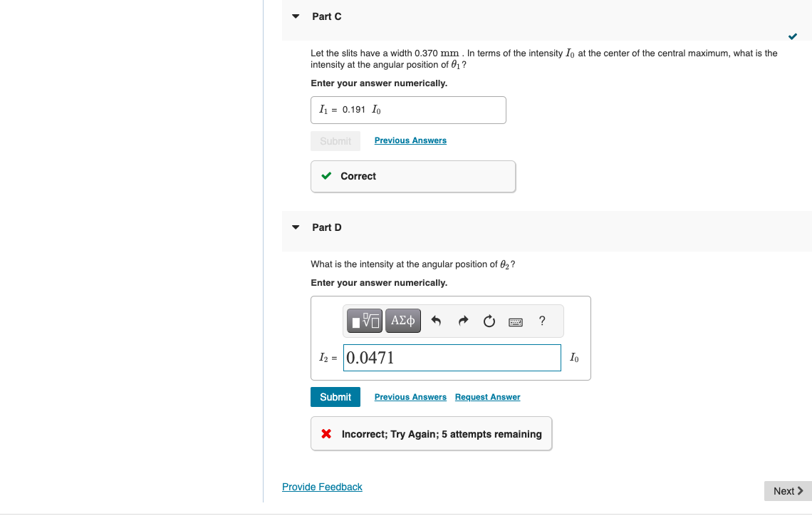Go to Next problem
The image size is (812, 516).
[788, 491]
